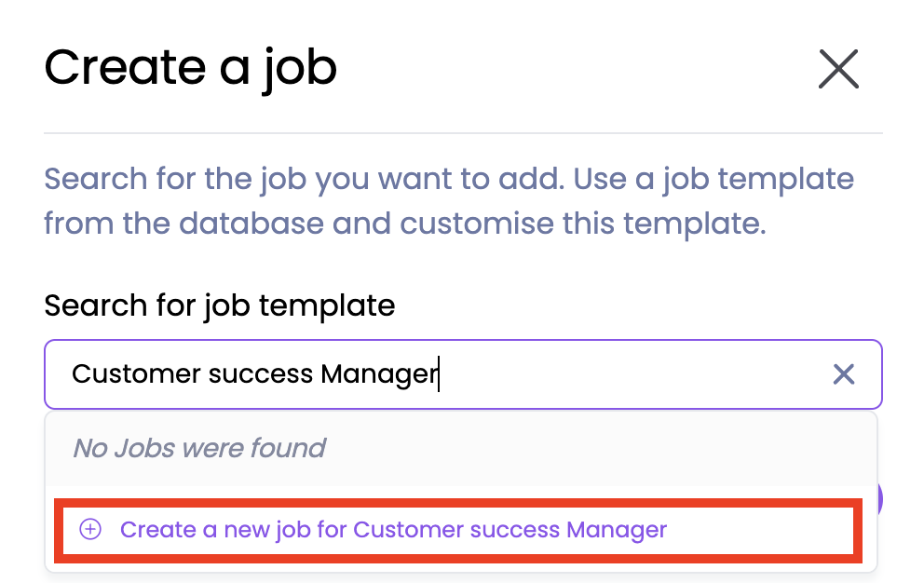Click the empty space inside the search field

point(633,374)
